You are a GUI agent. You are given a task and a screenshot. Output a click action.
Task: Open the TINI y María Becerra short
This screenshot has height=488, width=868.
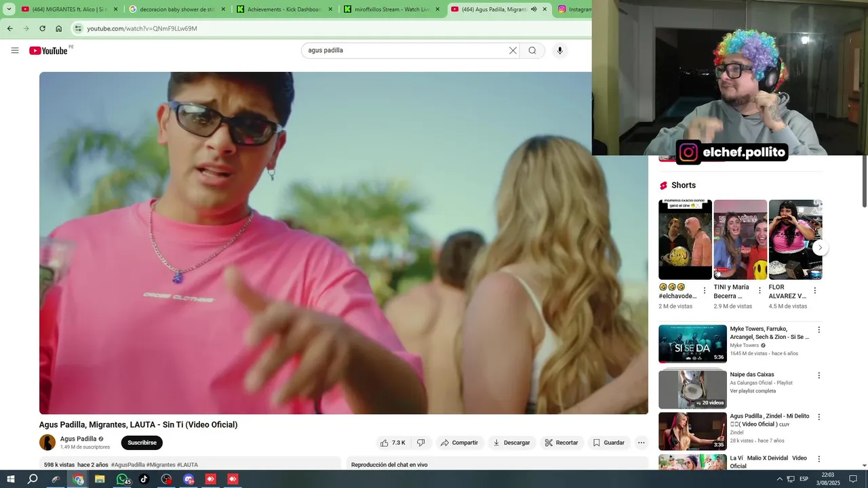tap(740, 239)
